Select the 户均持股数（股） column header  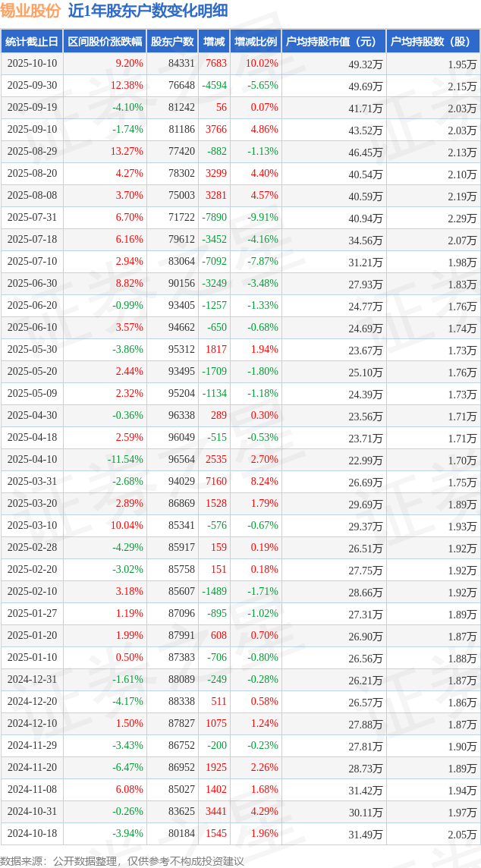point(432,42)
